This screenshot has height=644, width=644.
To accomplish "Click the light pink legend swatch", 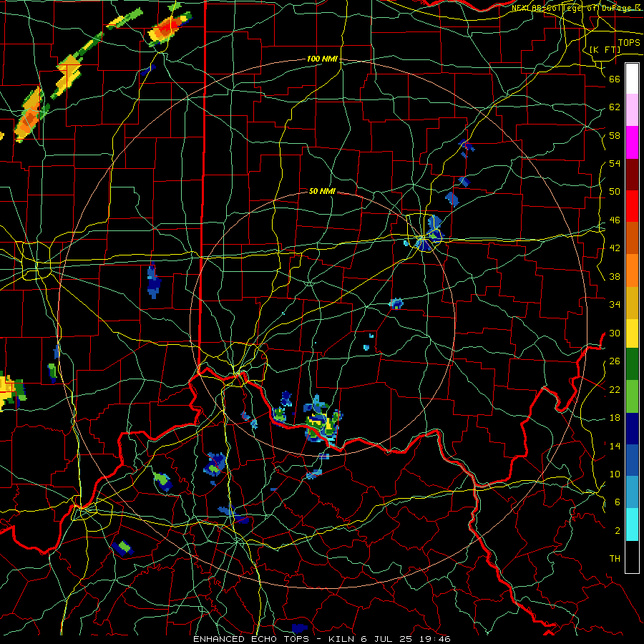I will pyautogui.click(x=632, y=110).
